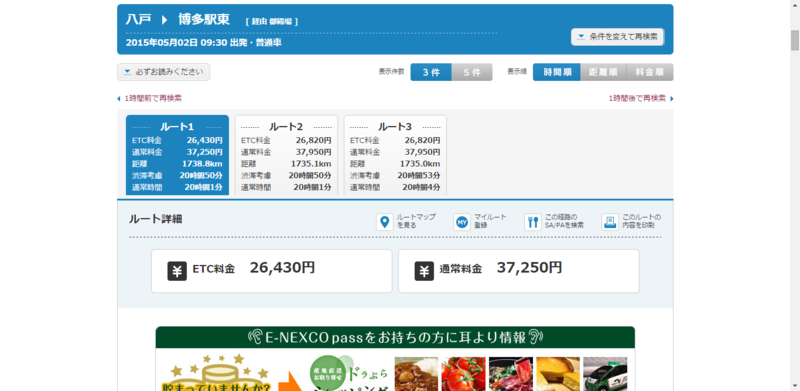Click ルート2 distance 1735.1km value
Image resolution: width=800 pixels, height=391 pixels.
[x=311, y=164]
